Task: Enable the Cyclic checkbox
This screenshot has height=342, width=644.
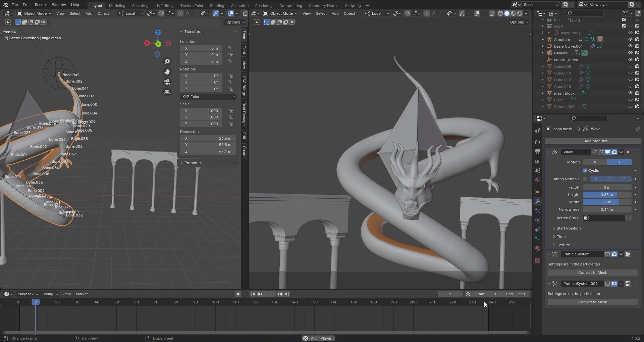Action: tap(585, 170)
